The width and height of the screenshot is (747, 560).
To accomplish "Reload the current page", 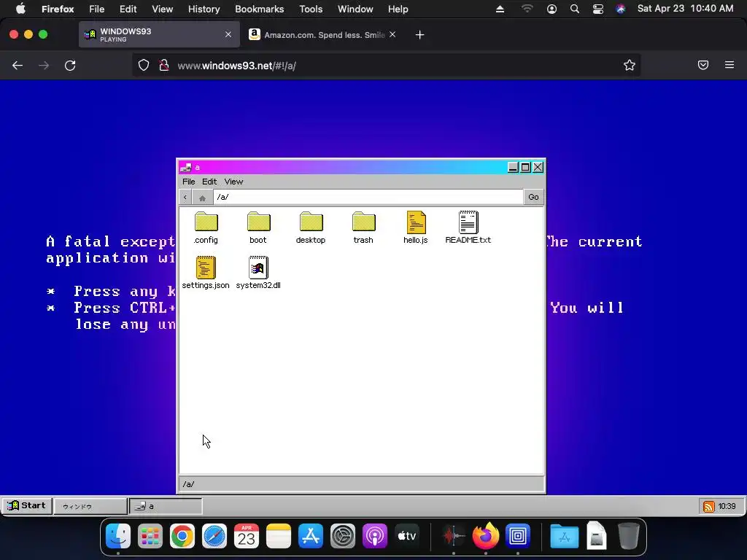I will pyautogui.click(x=70, y=65).
